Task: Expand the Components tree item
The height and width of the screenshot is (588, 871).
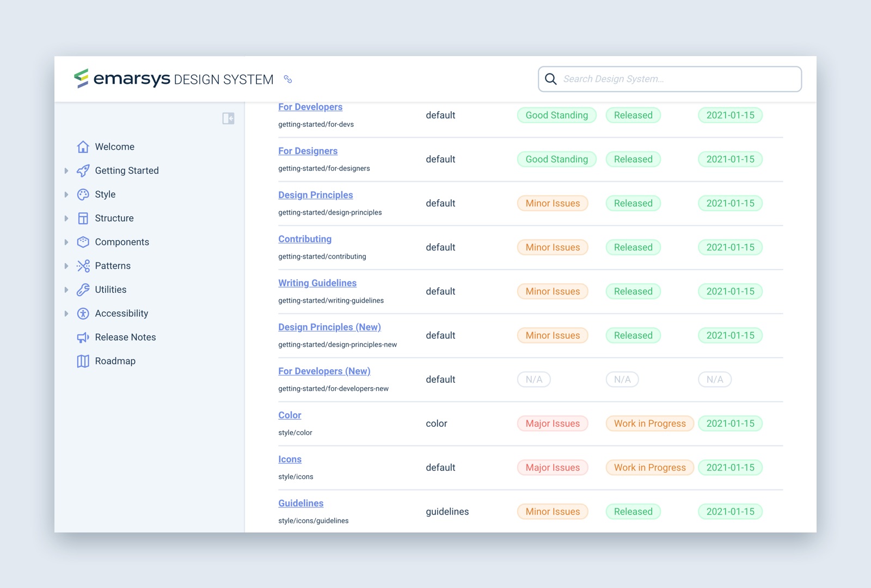Action: pos(66,242)
